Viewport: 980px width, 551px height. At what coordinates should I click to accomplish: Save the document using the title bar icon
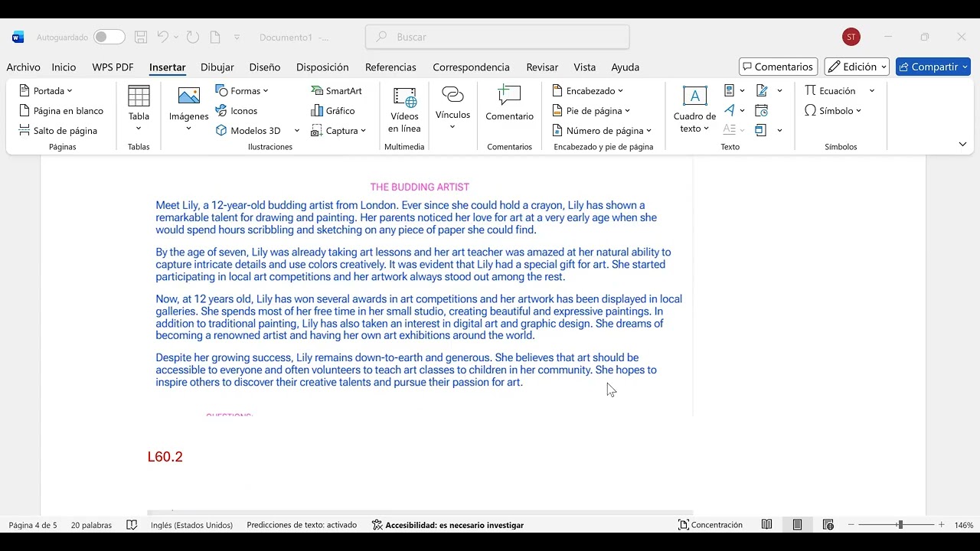click(141, 37)
